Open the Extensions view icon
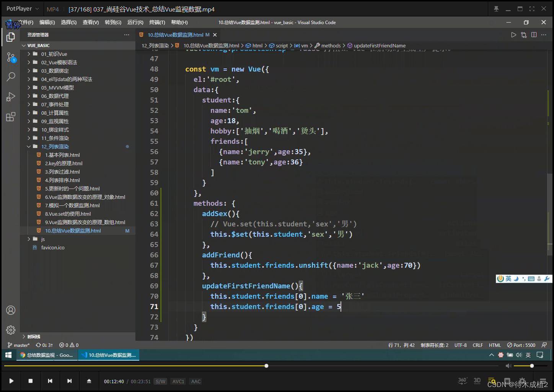This screenshot has height=392, width=554. point(11,117)
